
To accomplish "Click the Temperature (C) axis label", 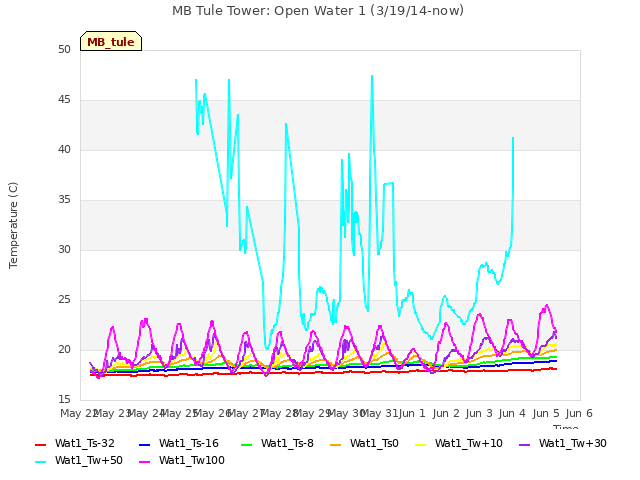I will point(13,225).
